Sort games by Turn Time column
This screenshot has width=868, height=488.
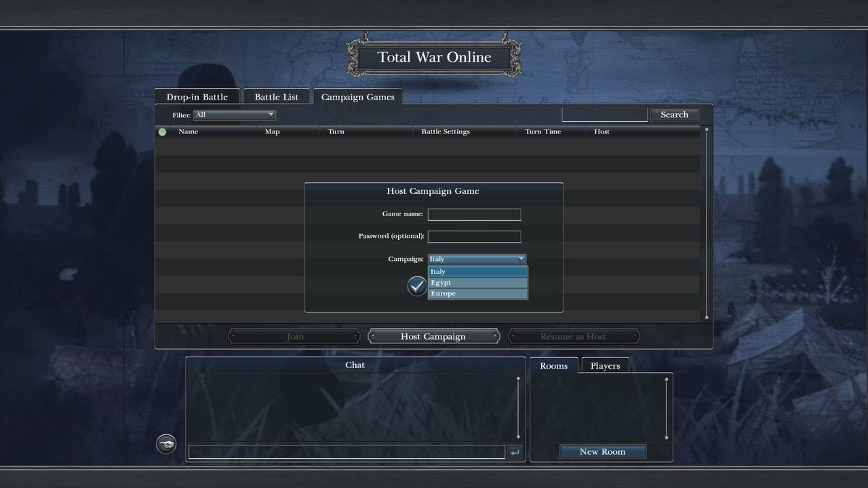pos(542,131)
